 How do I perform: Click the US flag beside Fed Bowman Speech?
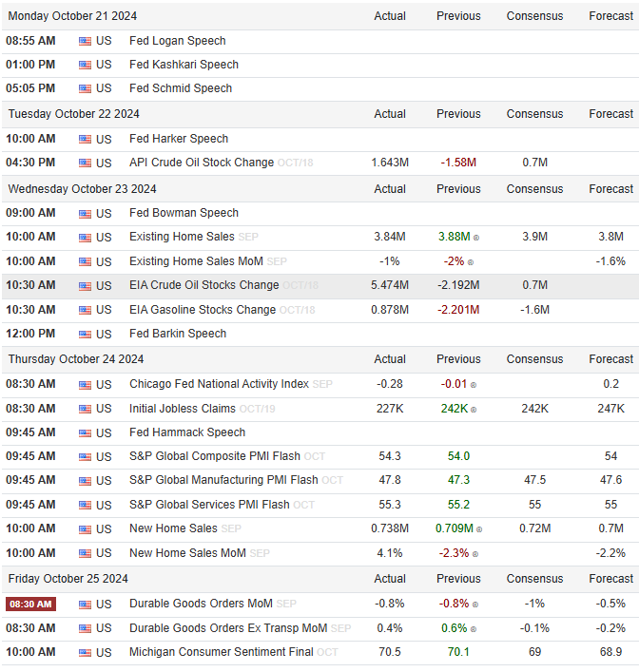tap(85, 214)
